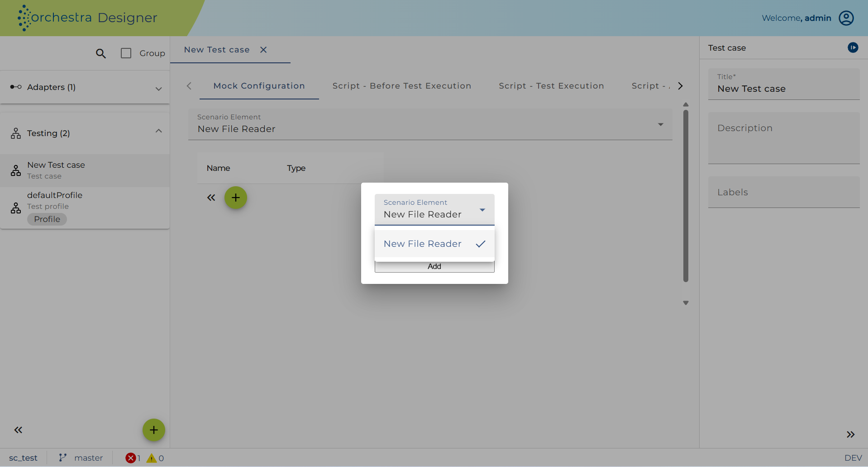Viewport: 868px width, 467px height.
Task: Select the defaultProfile test profile item
Action: coord(85,208)
